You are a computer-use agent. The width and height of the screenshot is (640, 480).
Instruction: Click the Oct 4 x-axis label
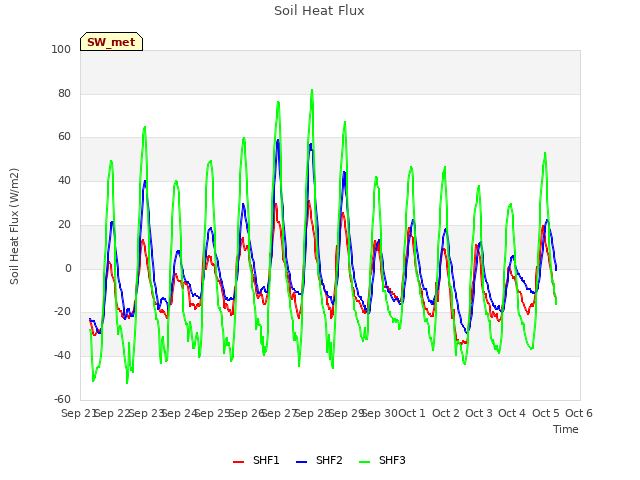click(512, 413)
